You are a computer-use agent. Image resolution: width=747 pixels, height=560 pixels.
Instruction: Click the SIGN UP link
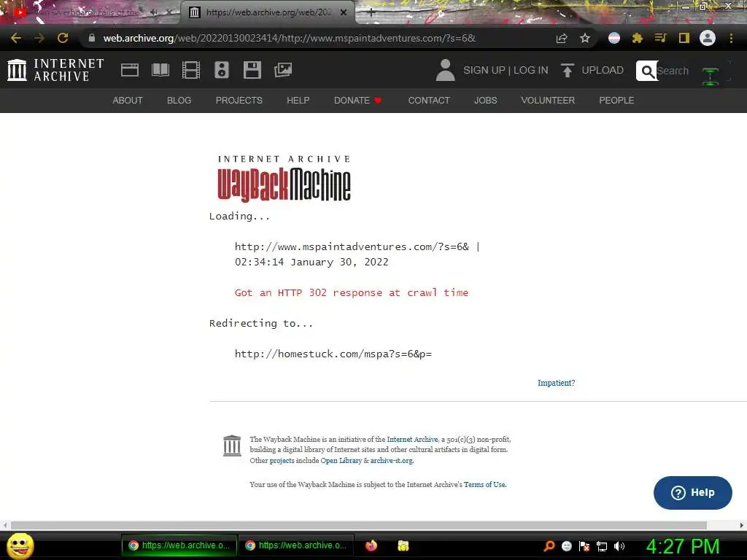[x=484, y=70]
